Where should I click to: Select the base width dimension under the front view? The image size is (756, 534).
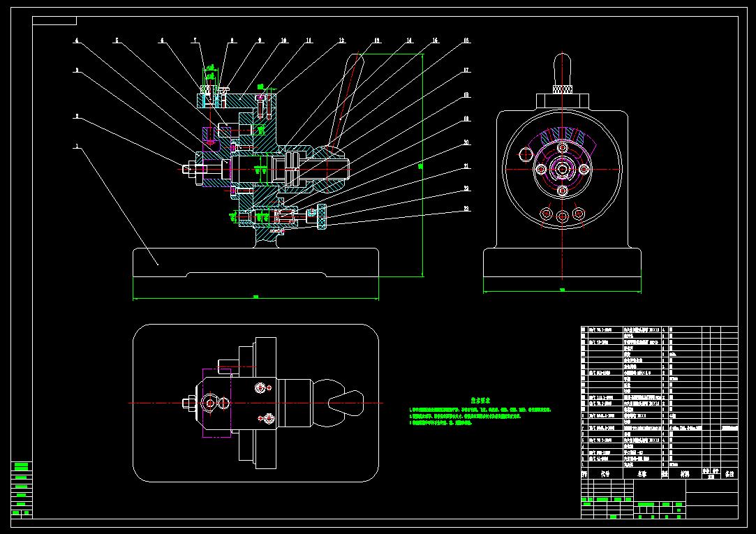pos(255,298)
